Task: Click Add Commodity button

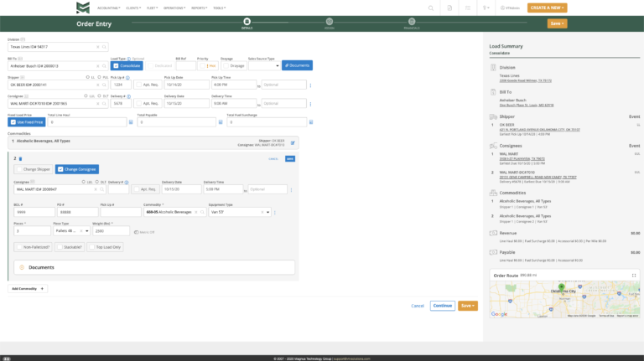Action: [x=28, y=289]
